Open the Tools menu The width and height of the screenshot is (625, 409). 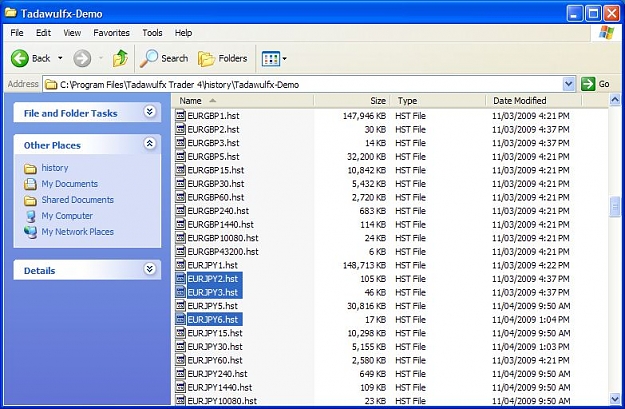[152, 33]
